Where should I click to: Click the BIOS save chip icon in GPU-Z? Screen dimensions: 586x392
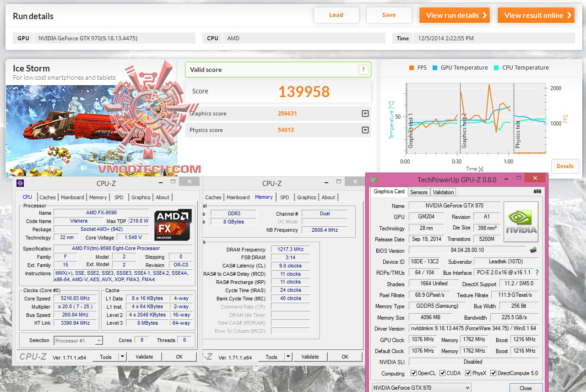533,250
